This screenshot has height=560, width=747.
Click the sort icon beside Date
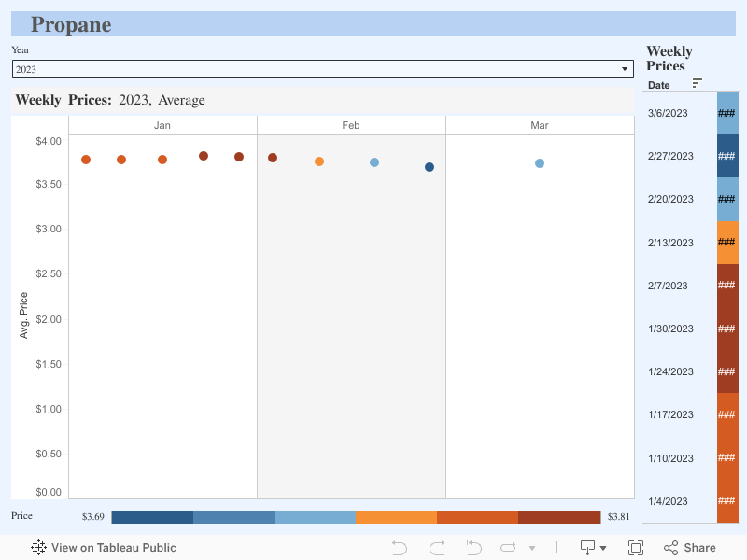tap(698, 84)
